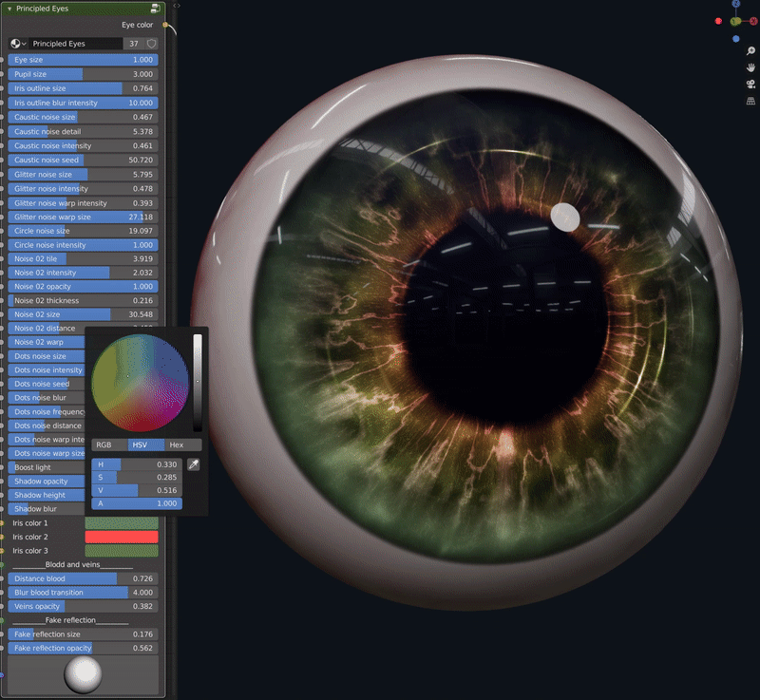This screenshot has height=700, width=760.
Task: Click the sphere preview thumbnail
Action: (x=83, y=674)
